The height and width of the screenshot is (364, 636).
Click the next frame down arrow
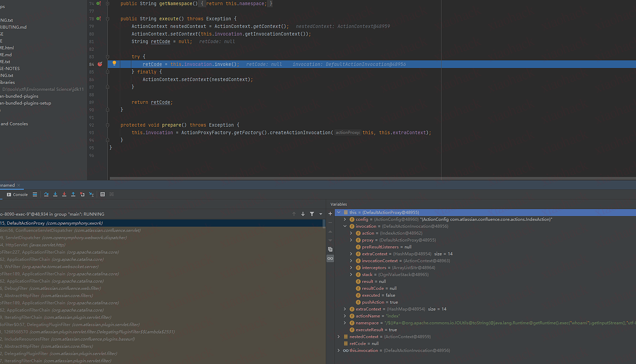pos(303,214)
